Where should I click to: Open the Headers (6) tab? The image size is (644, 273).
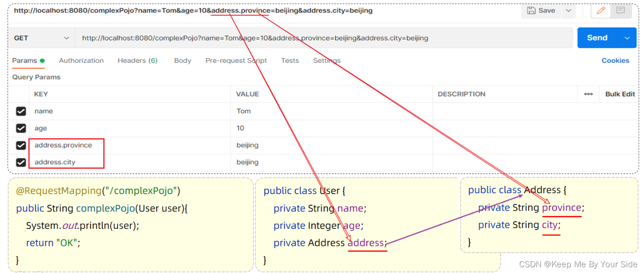(x=137, y=60)
